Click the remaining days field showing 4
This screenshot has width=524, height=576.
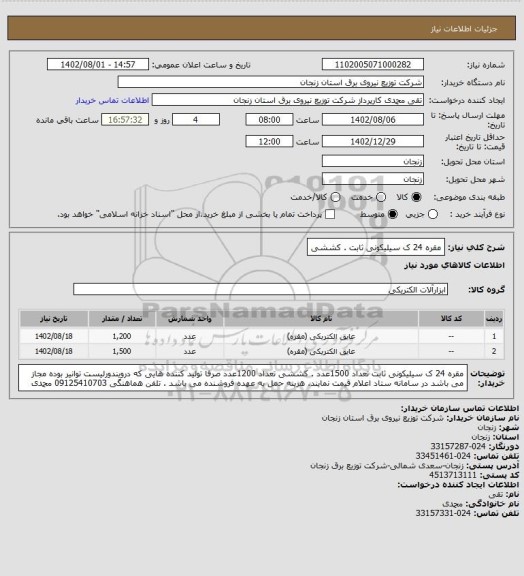196,120
